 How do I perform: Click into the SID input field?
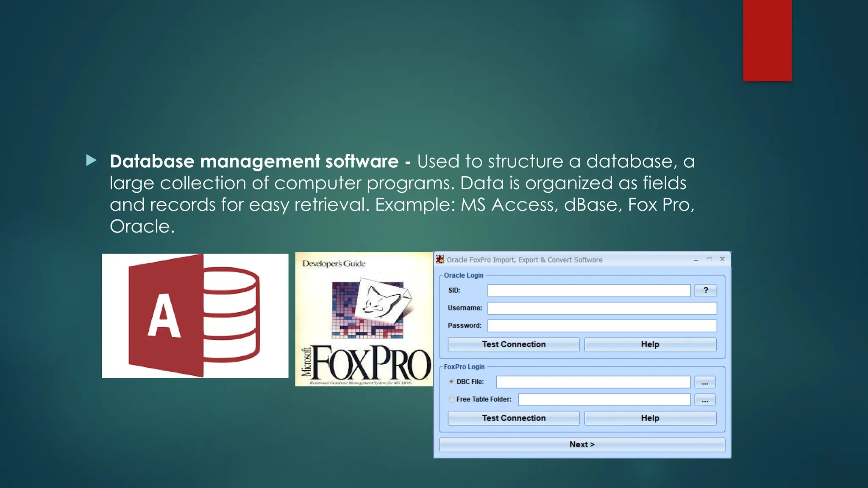[589, 291]
